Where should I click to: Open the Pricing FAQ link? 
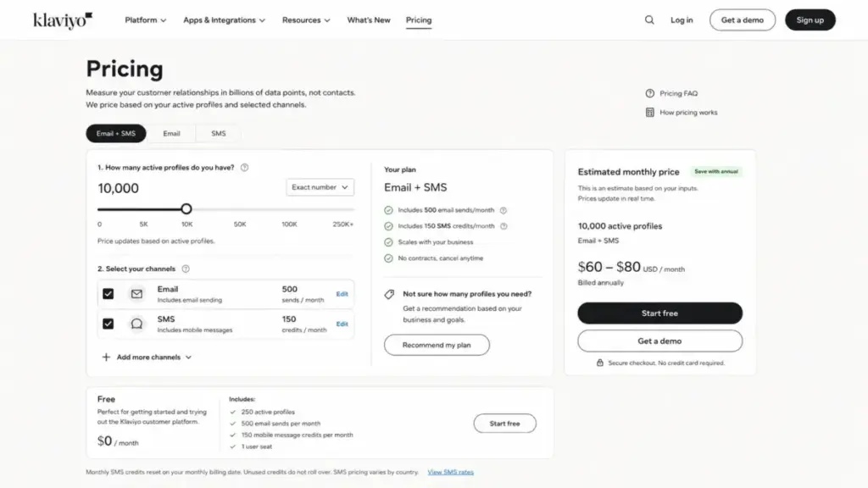pos(679,93)
